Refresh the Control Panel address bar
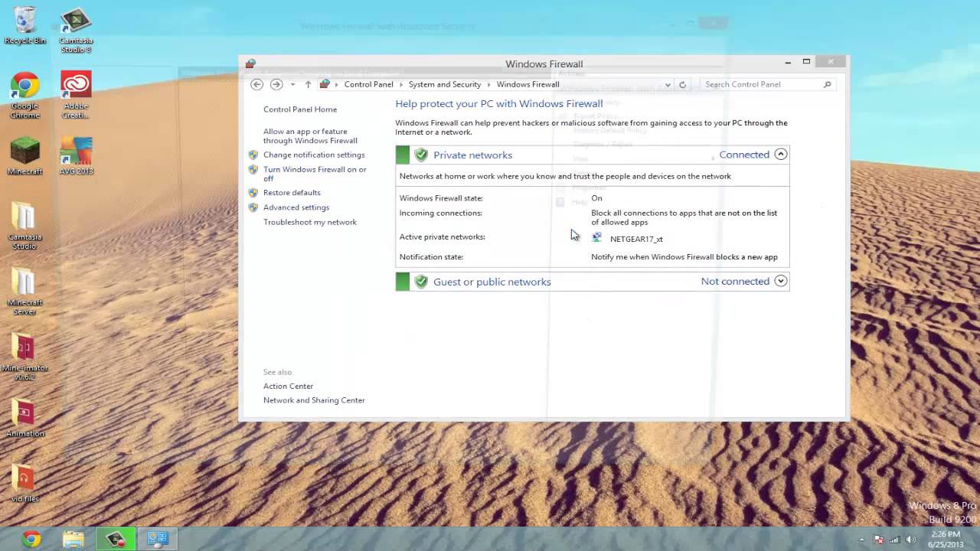Screen dimensions: 980x551 tap(682, 84)
